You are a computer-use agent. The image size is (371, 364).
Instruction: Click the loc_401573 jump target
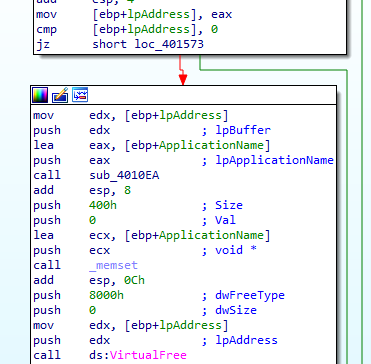click(x=169, y=44)
